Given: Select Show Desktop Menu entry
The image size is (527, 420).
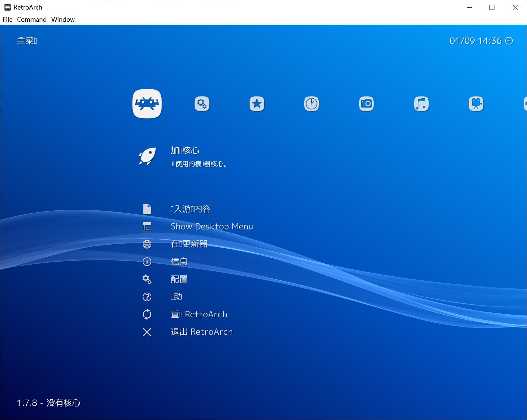Looking at the screenshot, I should click(212, 226).
